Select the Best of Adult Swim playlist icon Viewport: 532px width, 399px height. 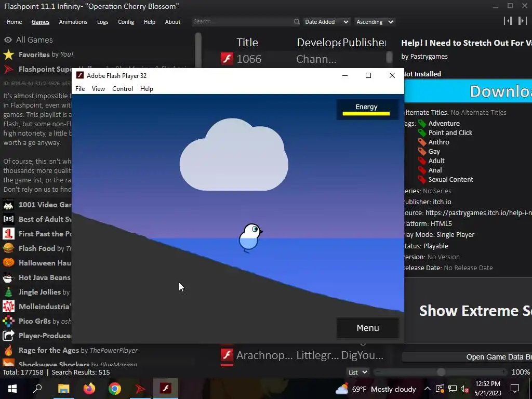[x=8, y=219]
